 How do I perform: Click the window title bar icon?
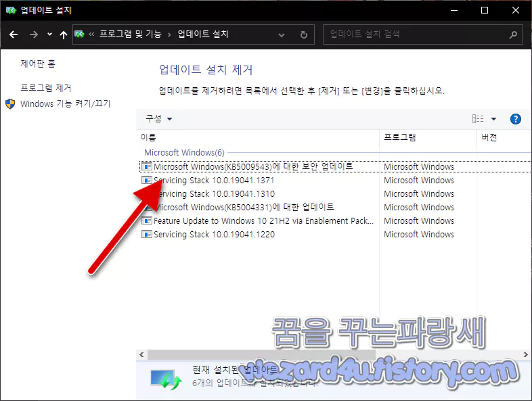(x=11, y=10)
